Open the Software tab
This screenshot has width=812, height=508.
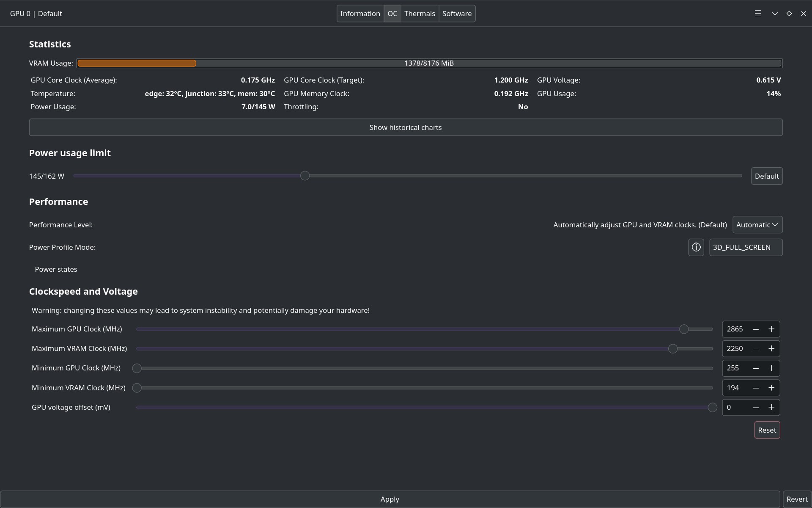pyautogui.click(x=457, y=14)
